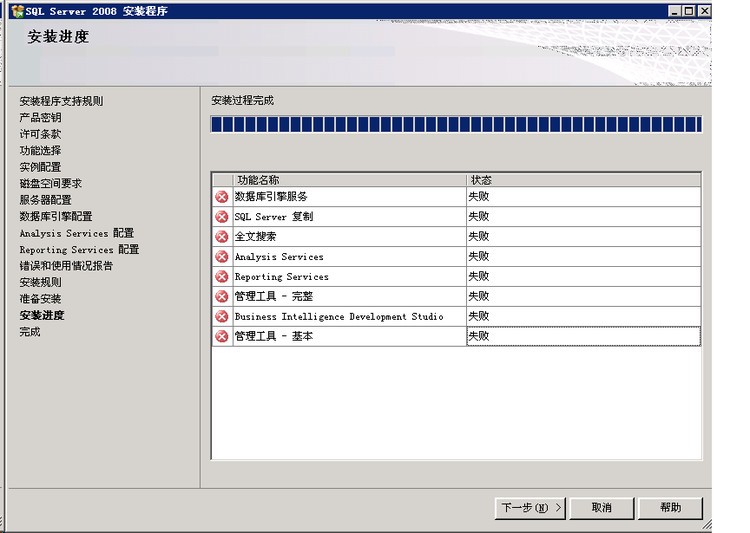The image size is (750, 533).
Task: Click the error icon for Business Intelligence Development Studio
Action: click(221, 316)
